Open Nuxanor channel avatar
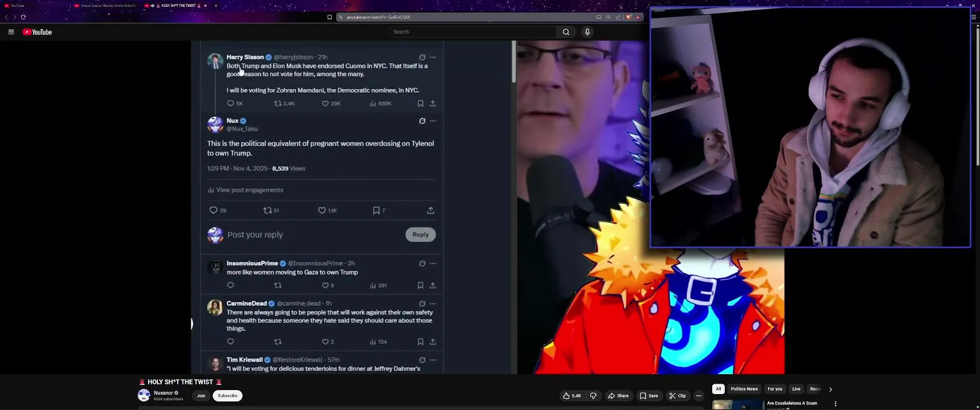The image size is (980, 410). [144, 395]
